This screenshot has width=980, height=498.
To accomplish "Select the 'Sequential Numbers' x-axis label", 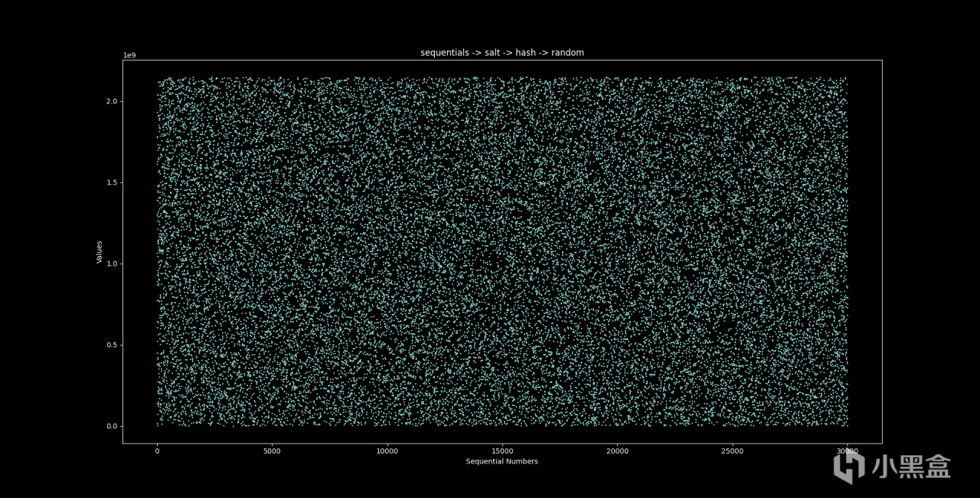I will pyautogui.click(x=501, y=461).
